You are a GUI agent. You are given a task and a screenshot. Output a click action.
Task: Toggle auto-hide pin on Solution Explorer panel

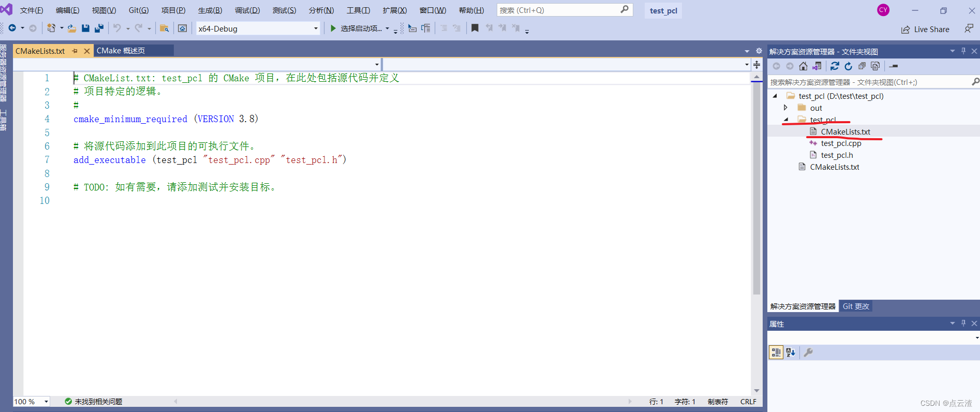tap(963, 51)
